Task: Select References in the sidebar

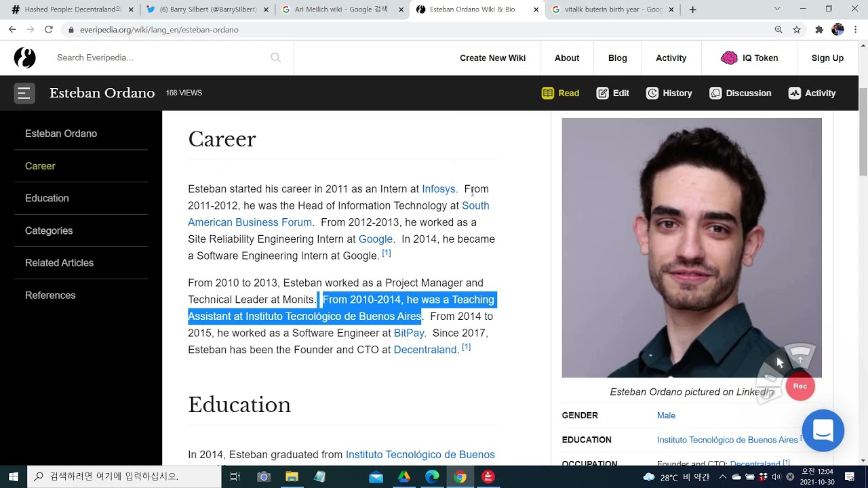Action: click(50, 296)
